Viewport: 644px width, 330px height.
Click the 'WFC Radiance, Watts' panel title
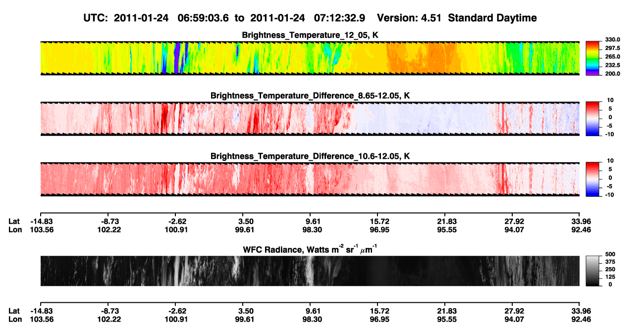(310, 249)
